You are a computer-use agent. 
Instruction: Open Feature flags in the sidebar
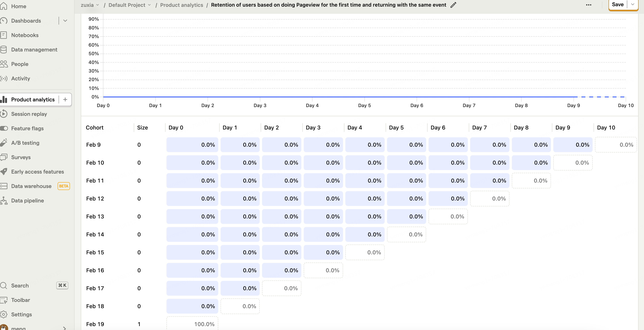pos(27,129)
